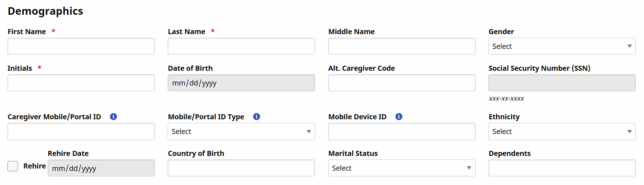Click the Date of Birth field
Image resolution: width=644 pixels, height=185 pixels.
click(x=241, y=83)
